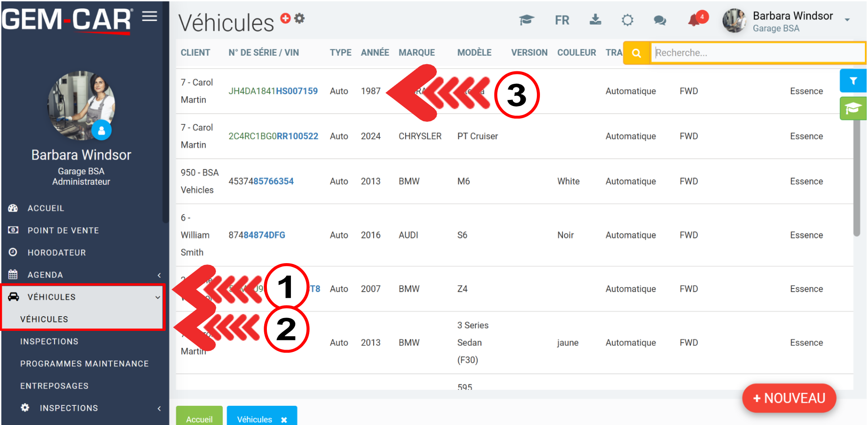Click the download icon in top bar
The image size is (868, 425).
pos(595,20)
